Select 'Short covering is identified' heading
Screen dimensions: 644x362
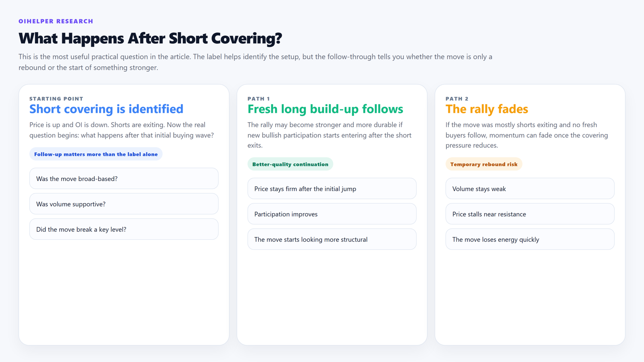click(x=106, y=109)
